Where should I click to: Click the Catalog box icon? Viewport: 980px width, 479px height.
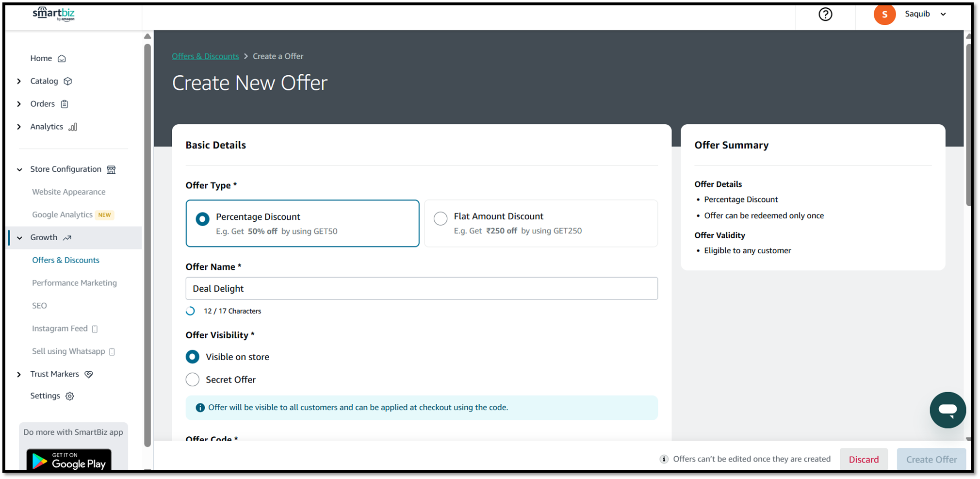[68, 81]
